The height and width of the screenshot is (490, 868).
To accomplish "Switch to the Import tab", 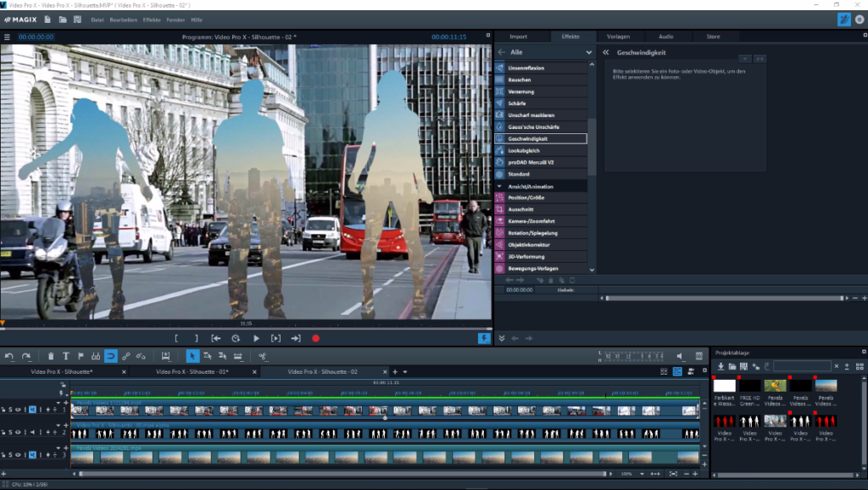I will click(x=518, y=36).
